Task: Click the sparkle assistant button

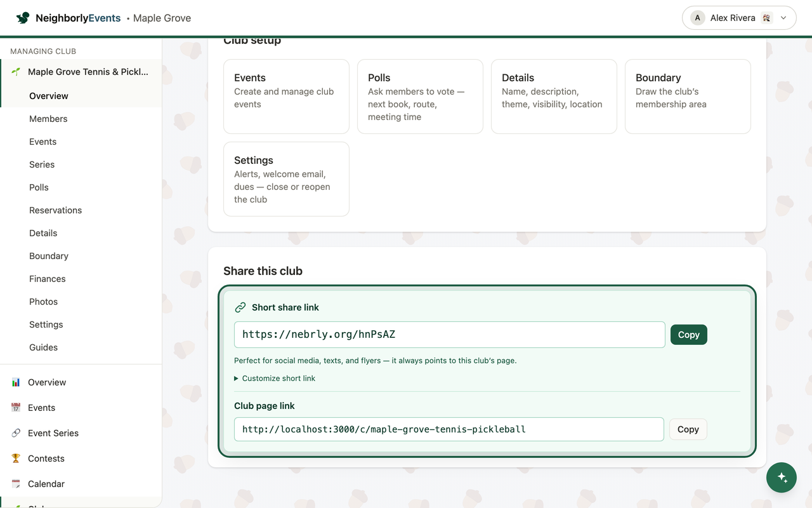Action: click(782, 478)
